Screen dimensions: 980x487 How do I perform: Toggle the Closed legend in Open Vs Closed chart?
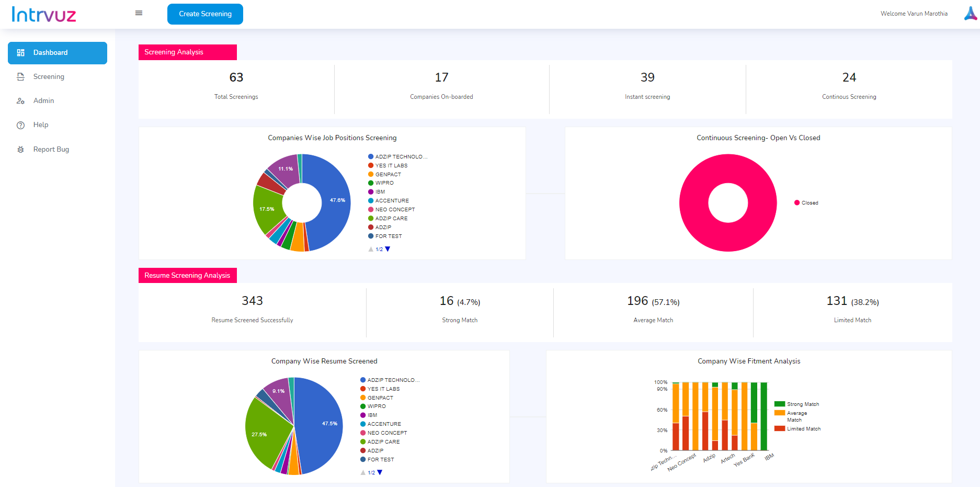click(806, 203)
